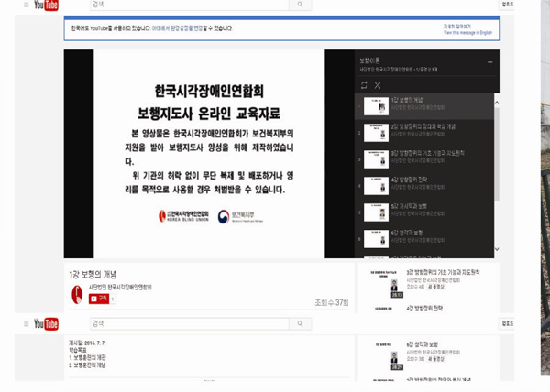Focus the upper 검색 search field
This screenshot has height=392, width=550.
coord(190,5)
